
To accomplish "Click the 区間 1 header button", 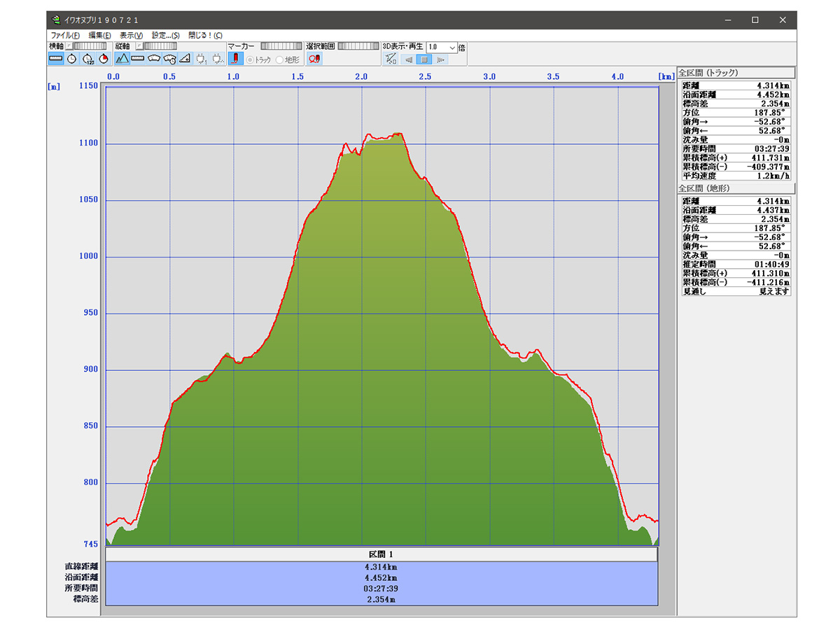I will click(381, 554).
